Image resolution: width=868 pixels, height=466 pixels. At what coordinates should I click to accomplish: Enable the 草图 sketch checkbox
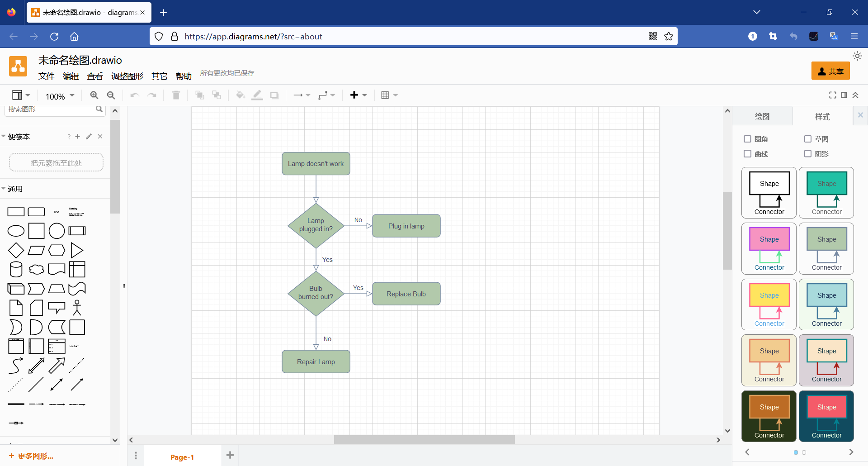click(x=808, y=139)
